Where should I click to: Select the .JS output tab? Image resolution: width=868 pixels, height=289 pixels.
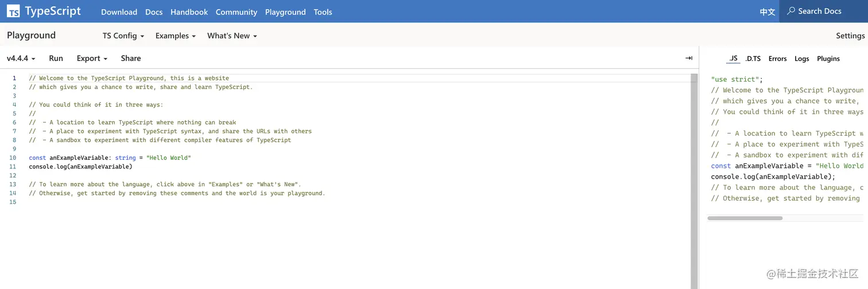coord(733,59)
